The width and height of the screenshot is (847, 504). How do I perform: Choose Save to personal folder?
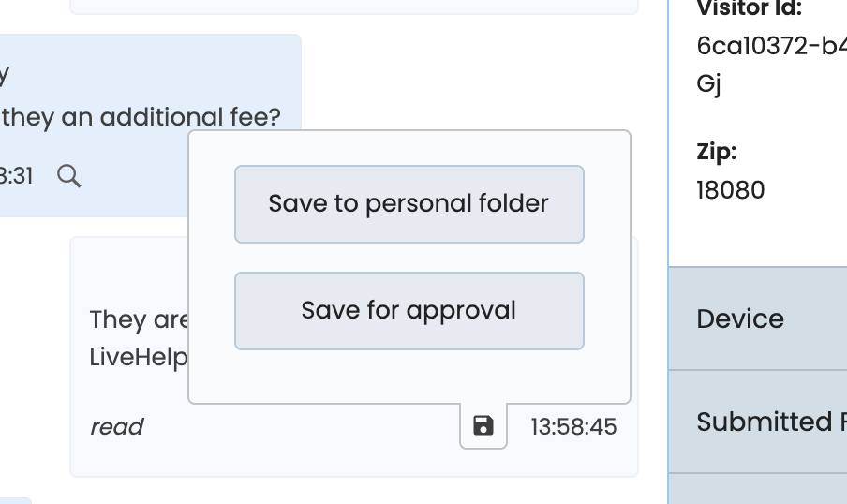tap(409, 204)
